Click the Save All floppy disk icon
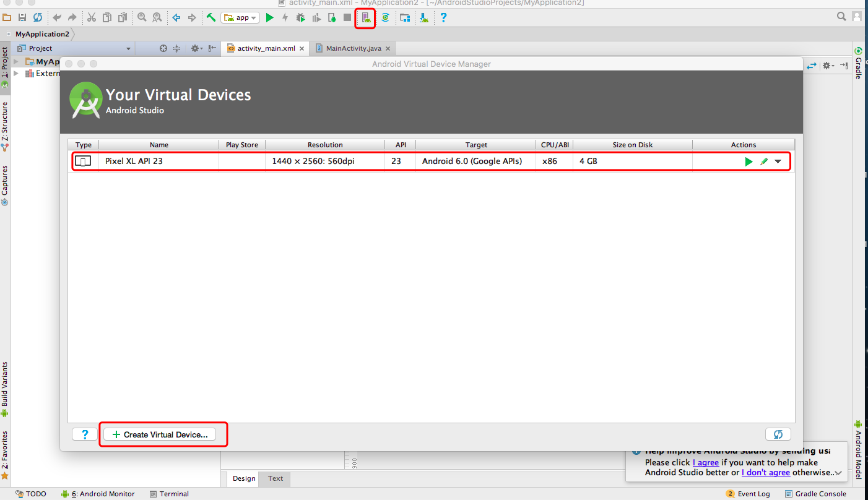Viewport: 868px width, 500px height. click(22, 17)
